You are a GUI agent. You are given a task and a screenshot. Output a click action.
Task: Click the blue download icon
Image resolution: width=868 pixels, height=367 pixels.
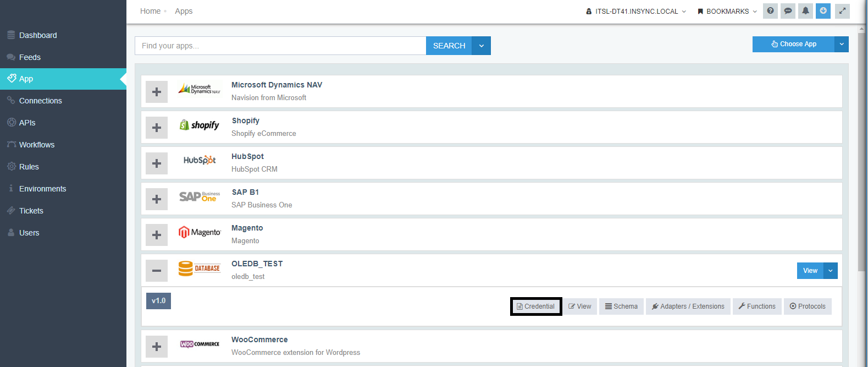(823, 11)
